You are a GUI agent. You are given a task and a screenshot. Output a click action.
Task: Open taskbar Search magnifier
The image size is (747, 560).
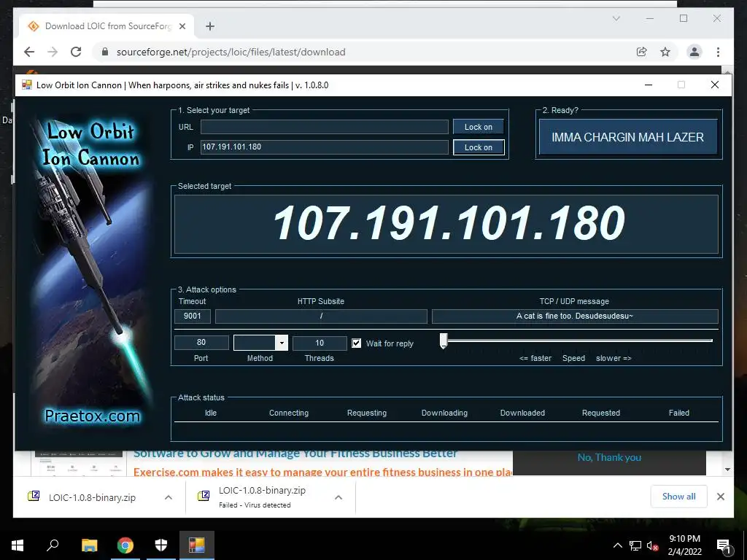pos(53,545)
